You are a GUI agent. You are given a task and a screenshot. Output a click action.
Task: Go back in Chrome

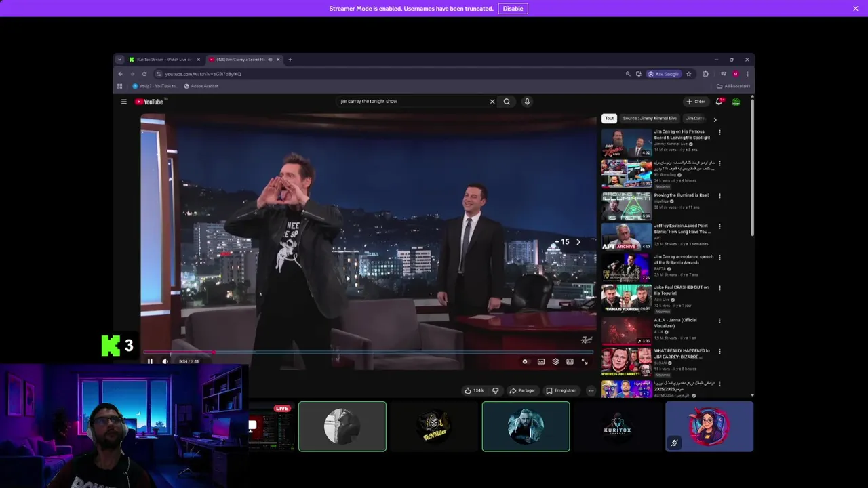click(x=121, y=74)
